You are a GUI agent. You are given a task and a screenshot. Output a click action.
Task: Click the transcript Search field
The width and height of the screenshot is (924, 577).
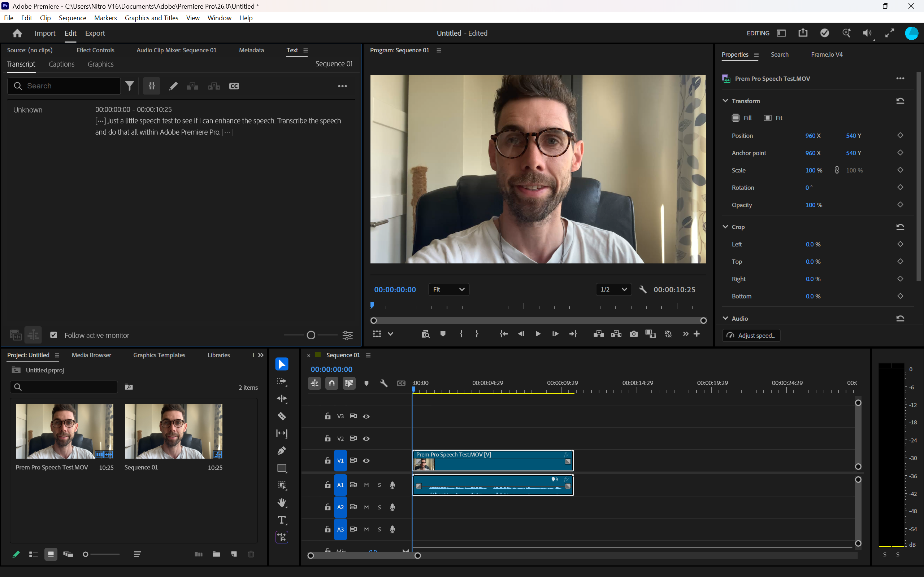click(64, 86)
